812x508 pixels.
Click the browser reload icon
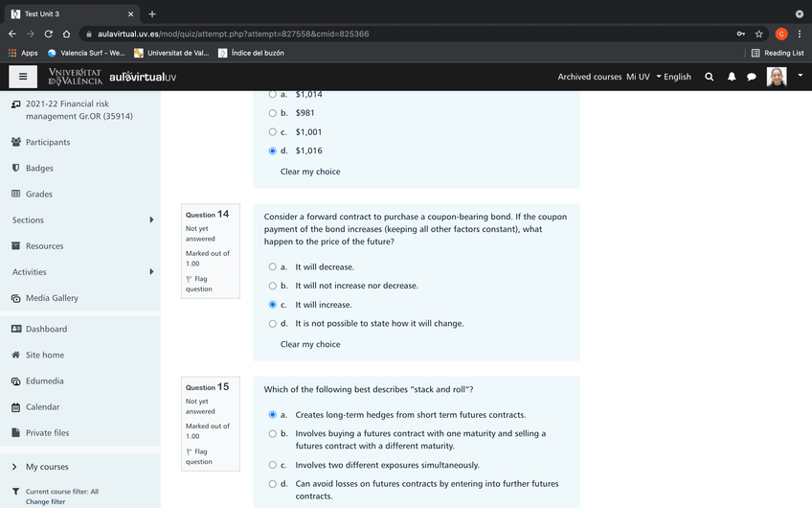(x=51, y=34)
